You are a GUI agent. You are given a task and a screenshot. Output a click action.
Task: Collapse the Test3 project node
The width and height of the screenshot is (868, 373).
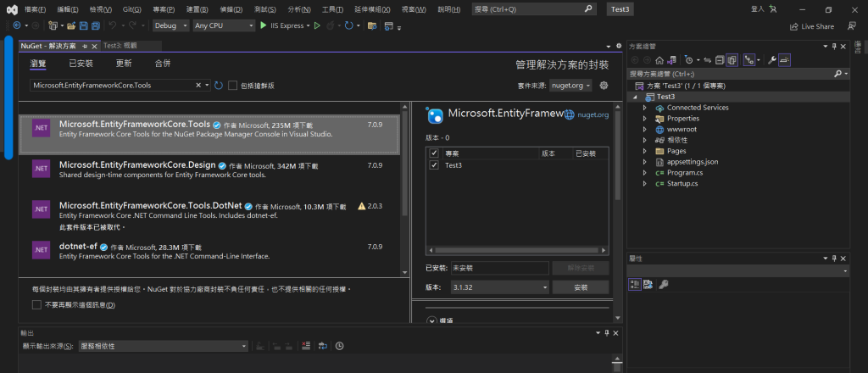634,97
